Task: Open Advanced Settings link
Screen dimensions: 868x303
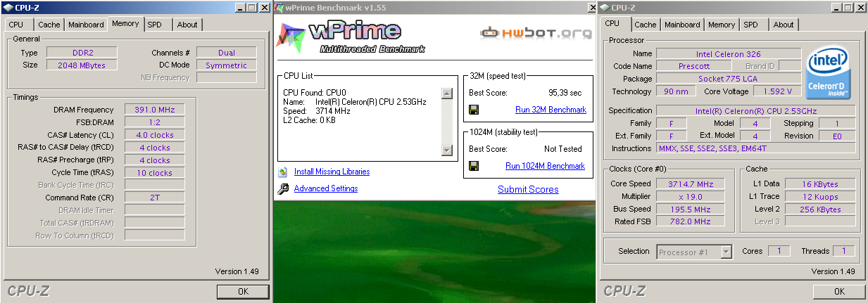Action: (x=326, y=188)
